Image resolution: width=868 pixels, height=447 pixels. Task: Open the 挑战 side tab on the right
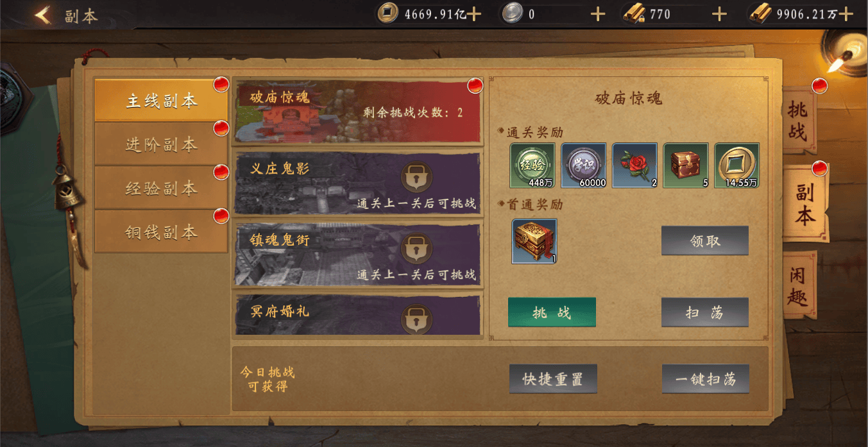coord(799,121)
